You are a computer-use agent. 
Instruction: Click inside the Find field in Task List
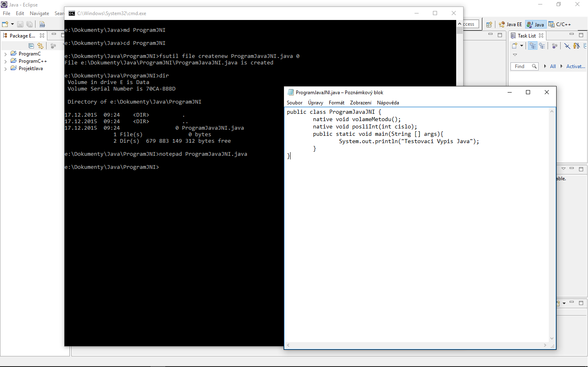click(x=521, y=66)
